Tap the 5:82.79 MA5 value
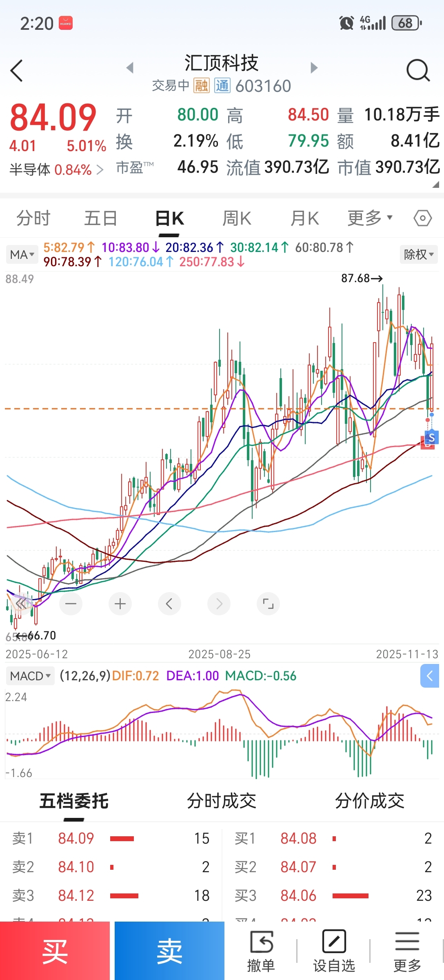This screenshot has width=444, height=980. pos(69,247)
